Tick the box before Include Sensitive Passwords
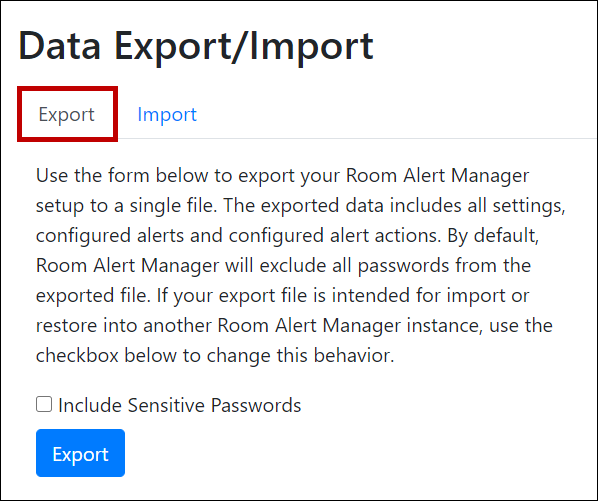The height and width of the screenshot is (501, 598). [x=44, y=404]
